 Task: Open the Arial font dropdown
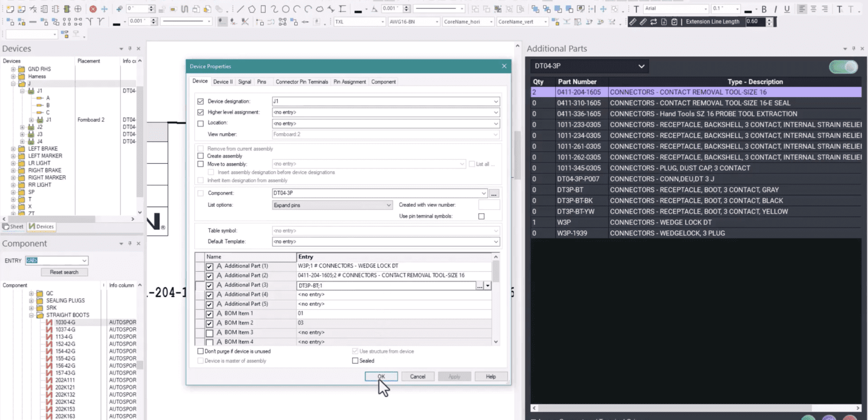pyautogui.click(x=705, y=9)
